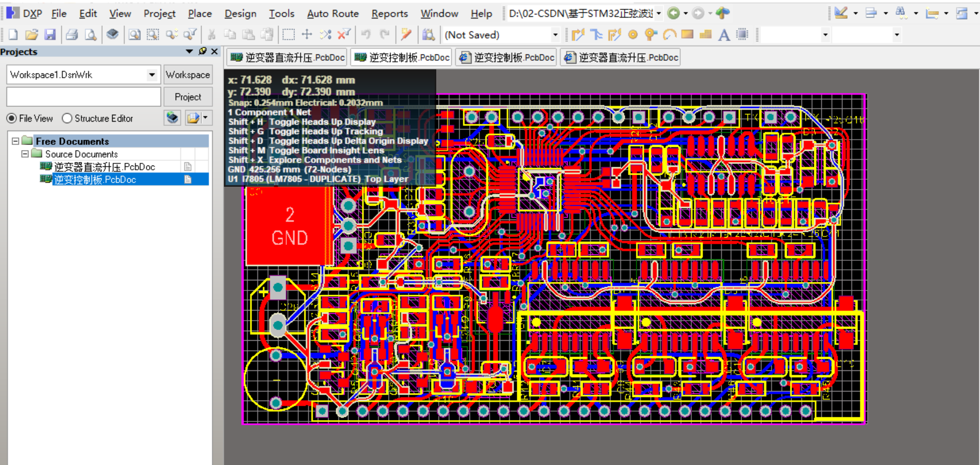
Task: Browse component libraries binoculars icon
Action: [x=428, y=35]
